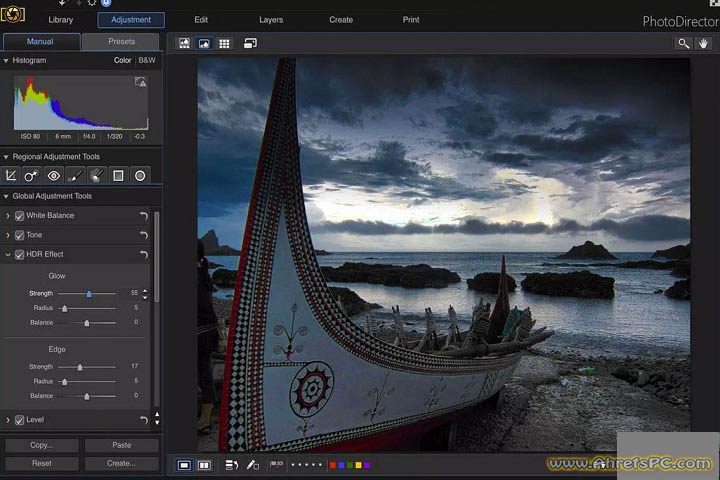Viewport: 720px width, 480px height.
Task: Click the Paste button
Action: [122, 445]
